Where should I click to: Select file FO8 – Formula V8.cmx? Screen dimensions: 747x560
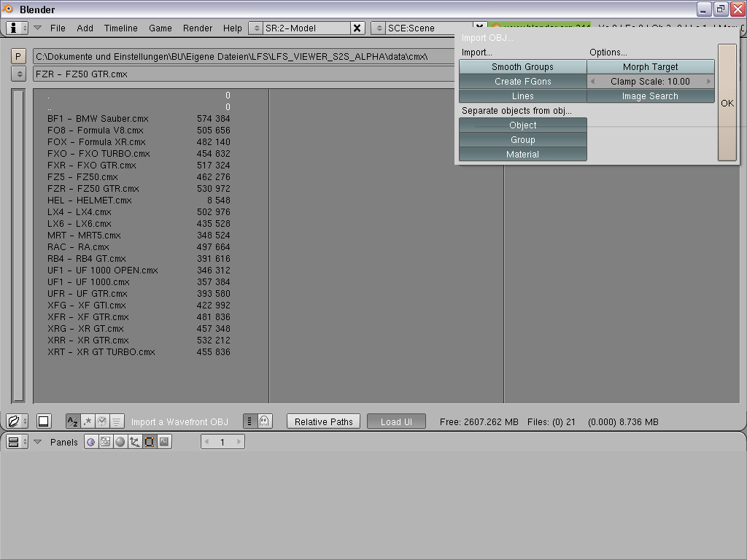139,131
